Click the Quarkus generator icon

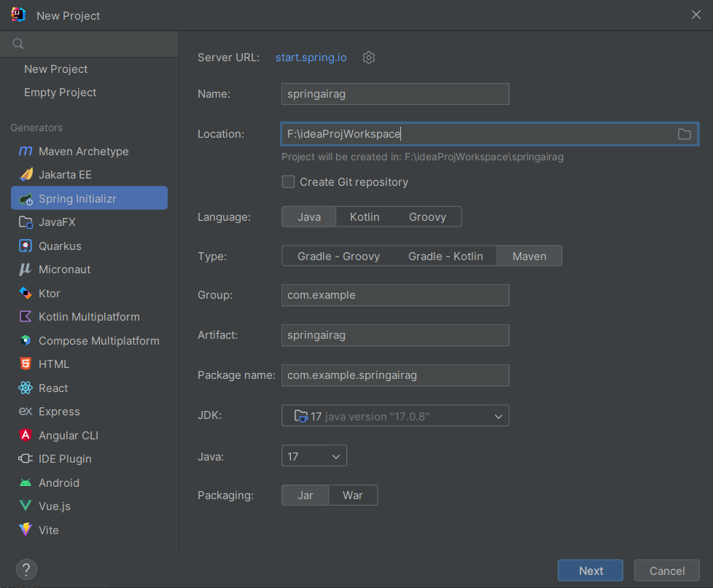point(26,246)
